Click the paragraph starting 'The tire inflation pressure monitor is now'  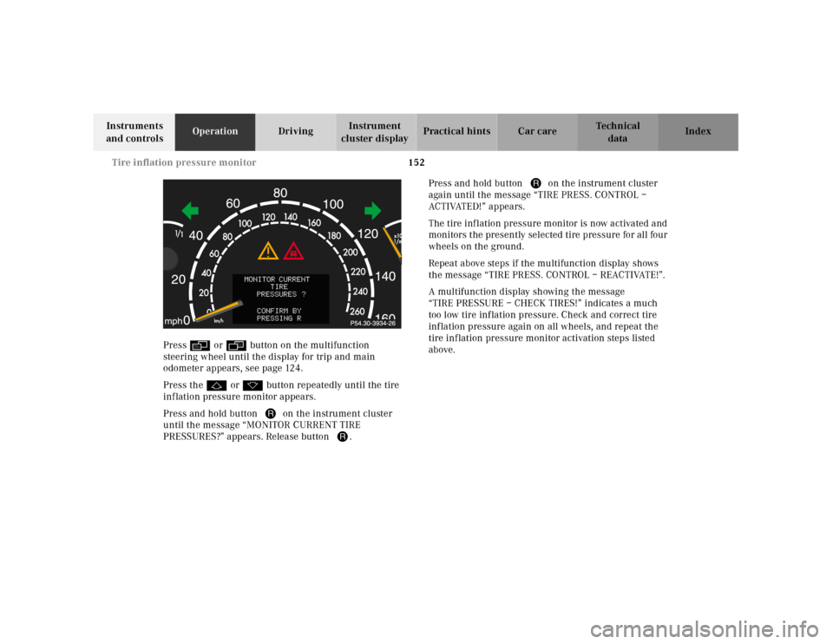[548, 235]
